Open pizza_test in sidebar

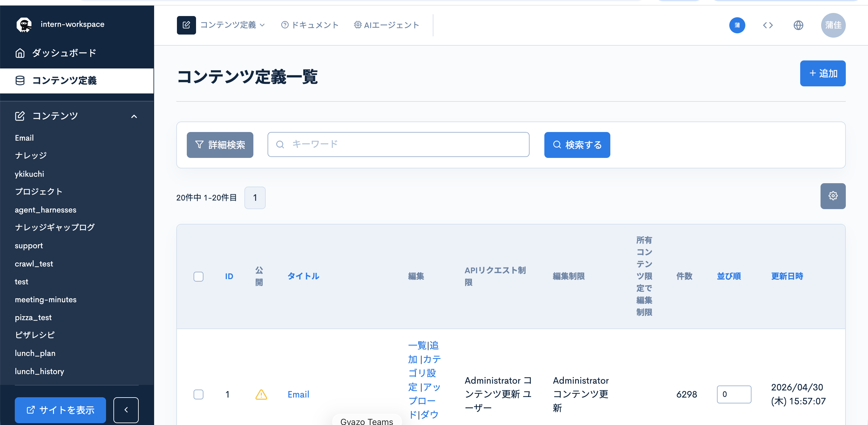[x=33, y=317]
